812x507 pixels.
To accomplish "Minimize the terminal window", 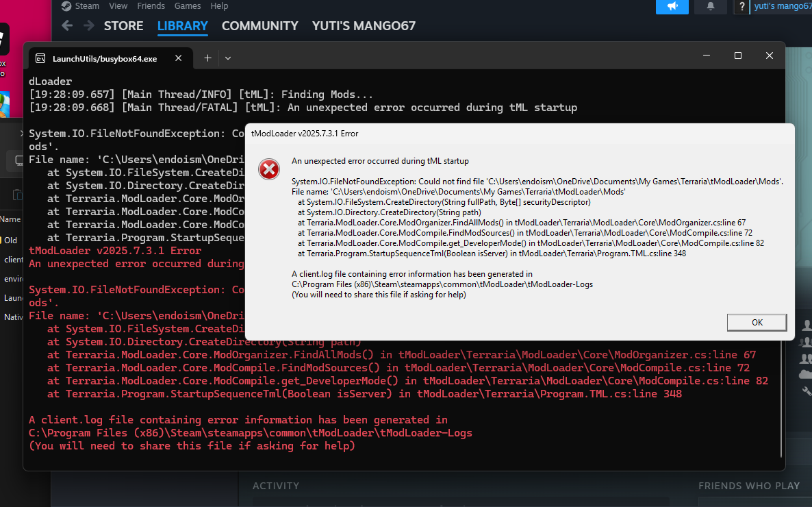I will click(x=707, y=55).
